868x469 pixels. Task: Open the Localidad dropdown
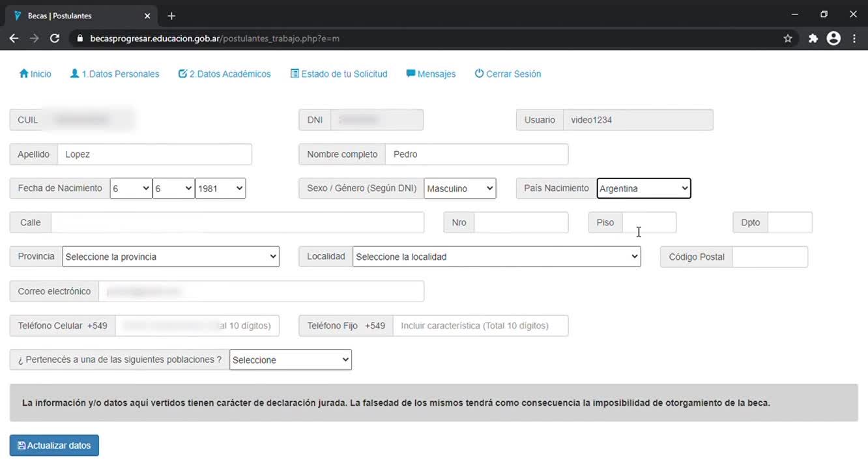[497, 257]
